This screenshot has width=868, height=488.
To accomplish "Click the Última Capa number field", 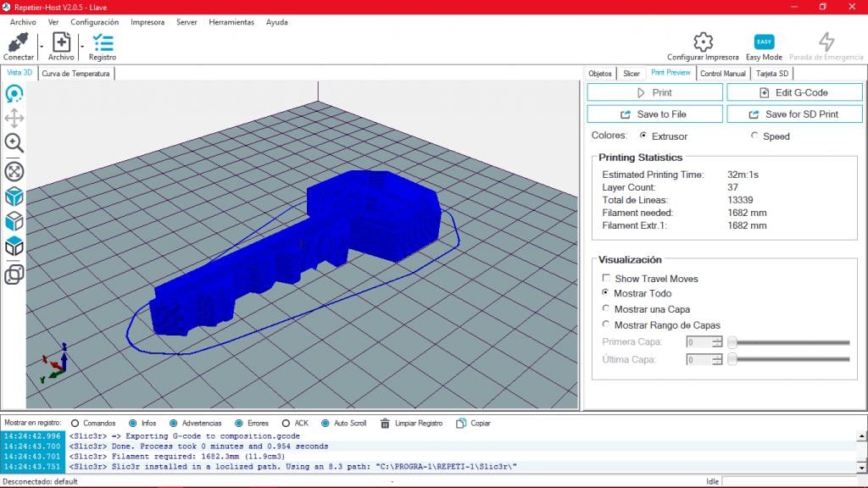I will 698,360.
